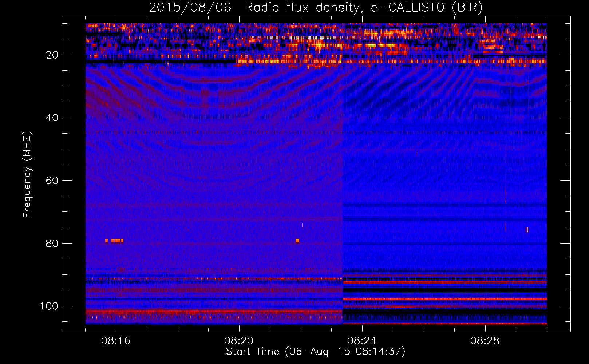The width and height of the screenshot is (589, 364).
Task: Click the 'Frequency (MHZ)' y-axis label
Action: [27, 175]
